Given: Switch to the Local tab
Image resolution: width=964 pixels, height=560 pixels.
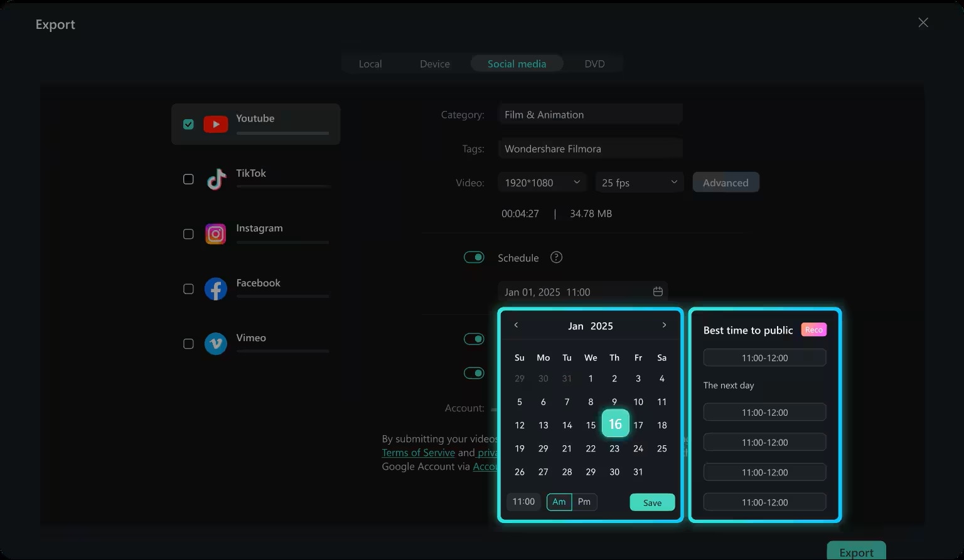Looking at the screenshot, I should [370, 63].
